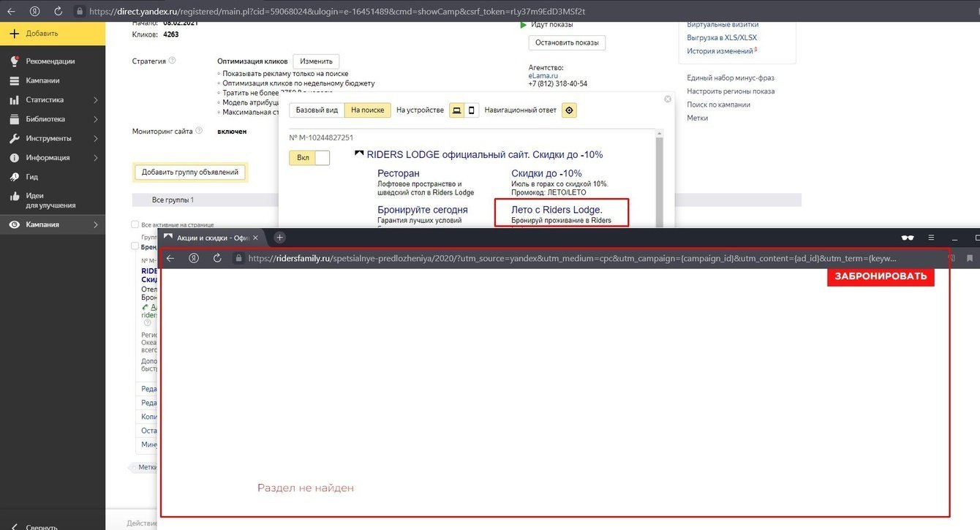Viewport: 980px width, 530px height.
Task: Reload the Yandex Direct page
Action: point(59,12)
